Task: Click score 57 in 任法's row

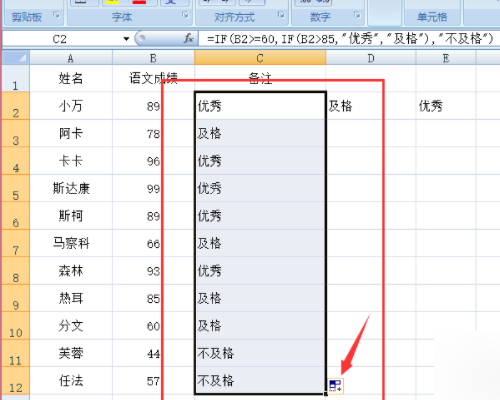Action: click(x=153, y=381)
